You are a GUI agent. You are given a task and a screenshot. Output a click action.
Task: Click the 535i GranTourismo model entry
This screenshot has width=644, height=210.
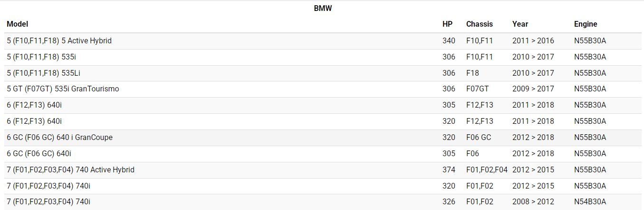click(63, 89)
